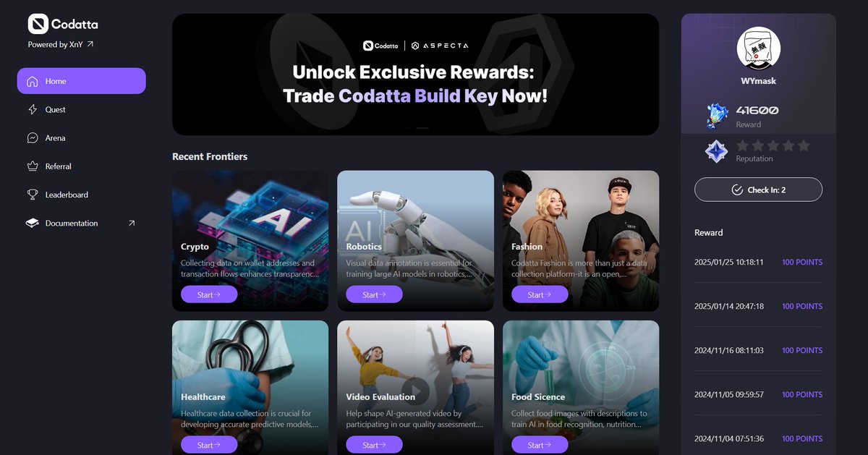Click the Codatta Build Key banner
The height and width of the screenshot is (455, 868).
[415, 75]
